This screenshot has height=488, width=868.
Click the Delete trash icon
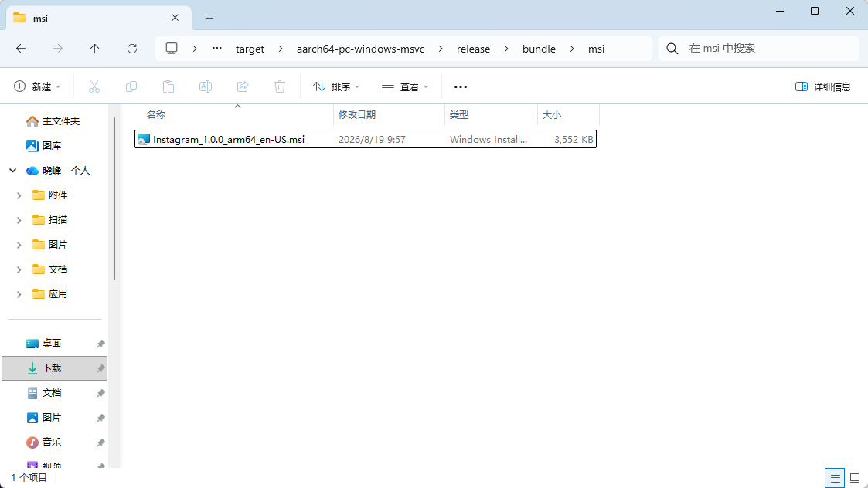point(280,86)
